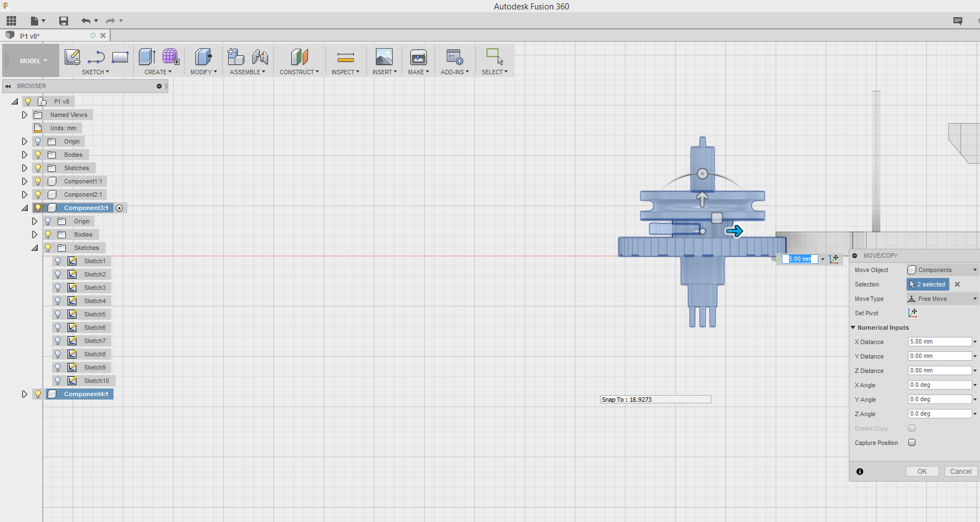Select the Scripts and Add-Ins tool
Screen dimensions: 980x522
coord(455,57)
